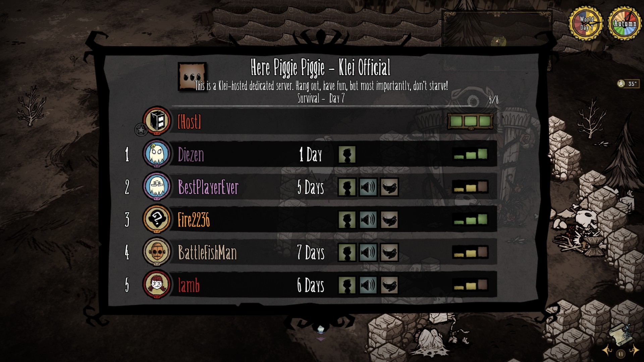View BattlefishMan's profile silhouette

click(x=347, y=252)
